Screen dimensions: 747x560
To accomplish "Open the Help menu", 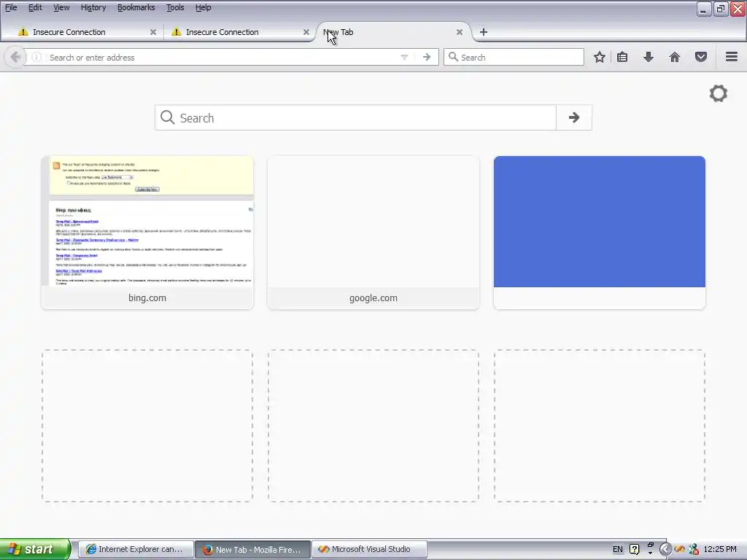I will [x=203, y=7].
